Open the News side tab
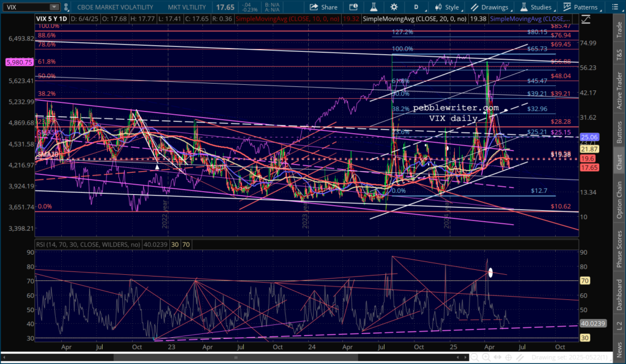The width and height of the screenshot is (626, 364). [x=619, y=349]
